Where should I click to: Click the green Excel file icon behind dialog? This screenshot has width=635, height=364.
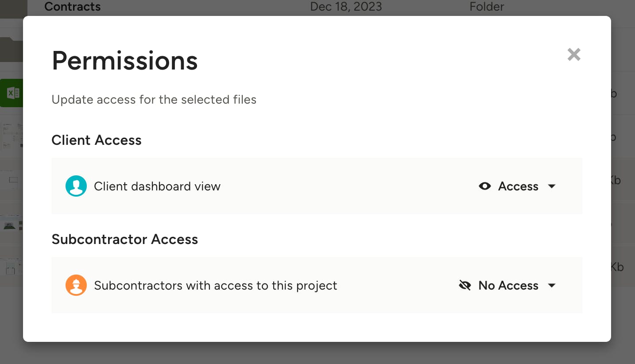coord(12,93)
